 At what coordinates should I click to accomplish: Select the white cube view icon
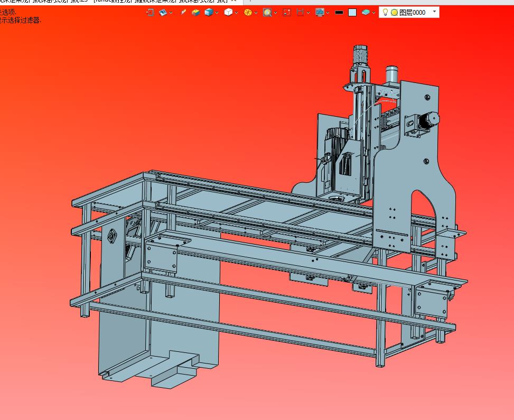[x=229, y=13]
